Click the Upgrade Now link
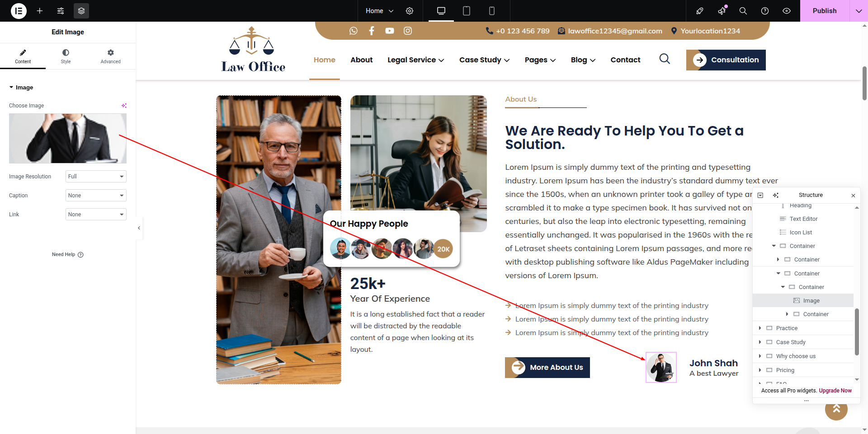868x434 pixels. click(835, 391)
